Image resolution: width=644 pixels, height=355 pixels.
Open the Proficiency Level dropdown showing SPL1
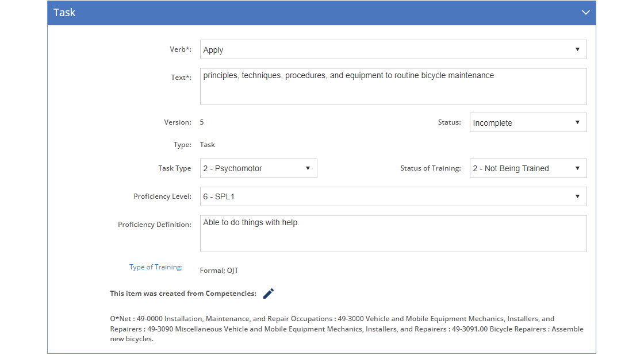click(393, 196)
